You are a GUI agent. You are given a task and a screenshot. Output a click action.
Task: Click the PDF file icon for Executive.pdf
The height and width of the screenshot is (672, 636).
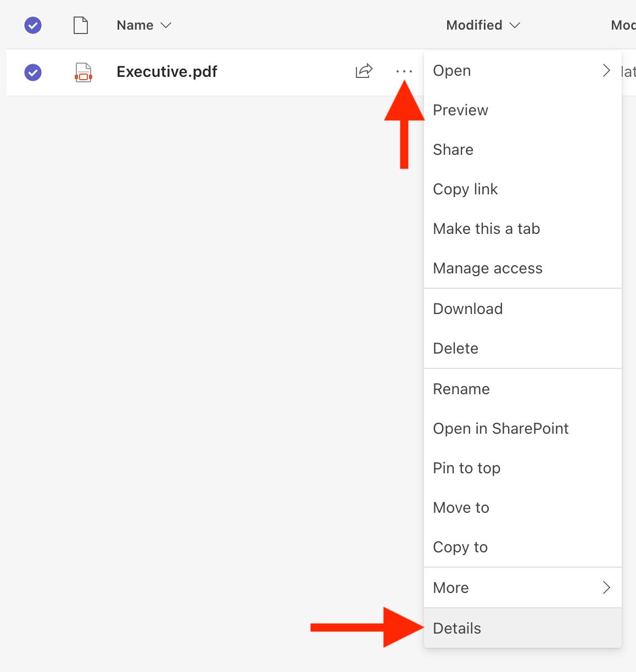point(83,72)
